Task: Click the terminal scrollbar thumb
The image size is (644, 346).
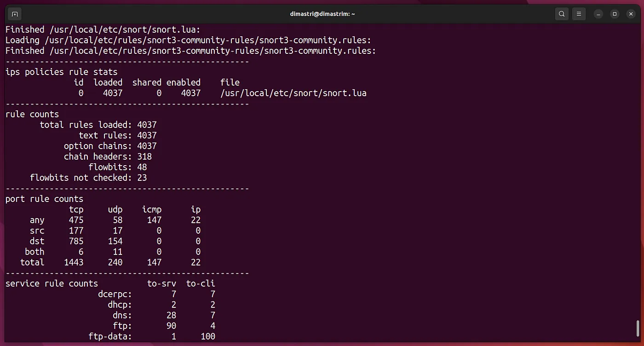Action: (x=638, y=329)
